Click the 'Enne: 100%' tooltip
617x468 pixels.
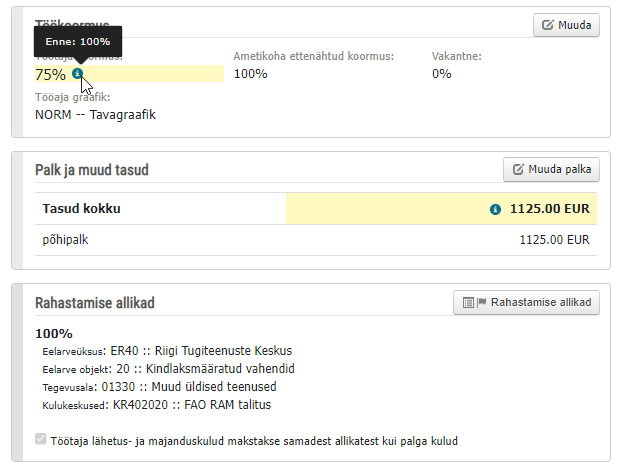pyautogui.click(x=77, y=41)
